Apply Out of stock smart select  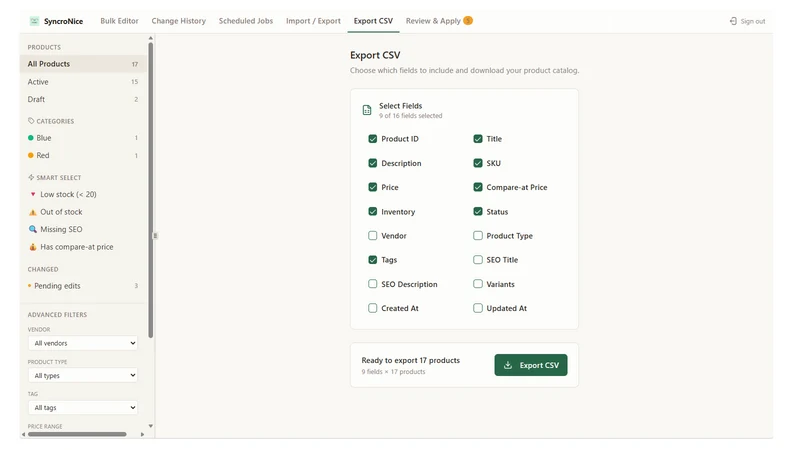[83, 212]
